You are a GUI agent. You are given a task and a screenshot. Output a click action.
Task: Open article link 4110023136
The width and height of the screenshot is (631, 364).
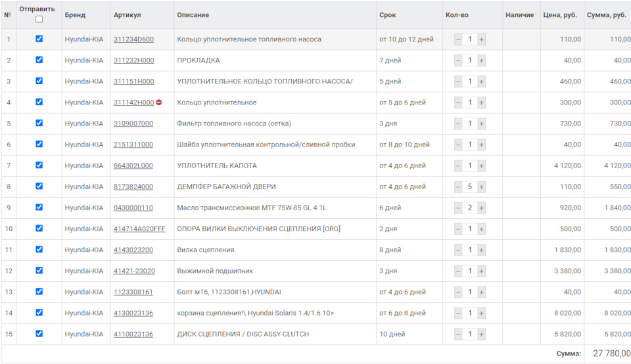pos(133,334)
